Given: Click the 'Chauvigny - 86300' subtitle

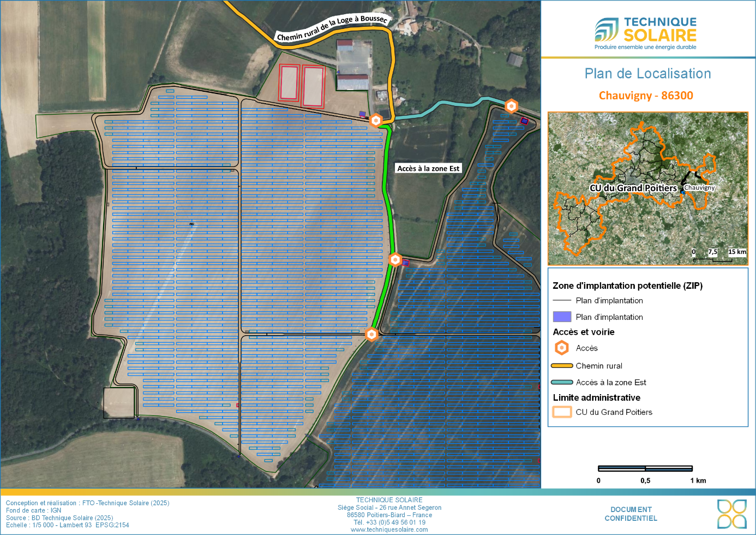Looking at the screenshot, I should [x=646, y=96].
